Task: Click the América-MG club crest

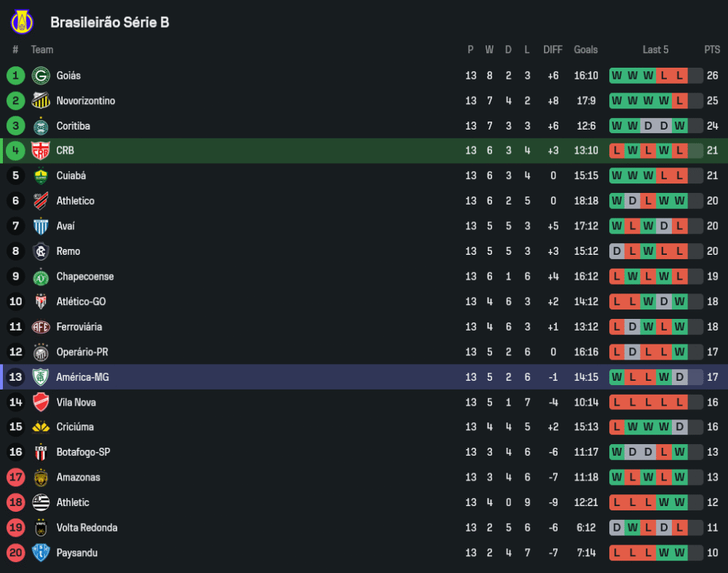Action: click(41, 377)
